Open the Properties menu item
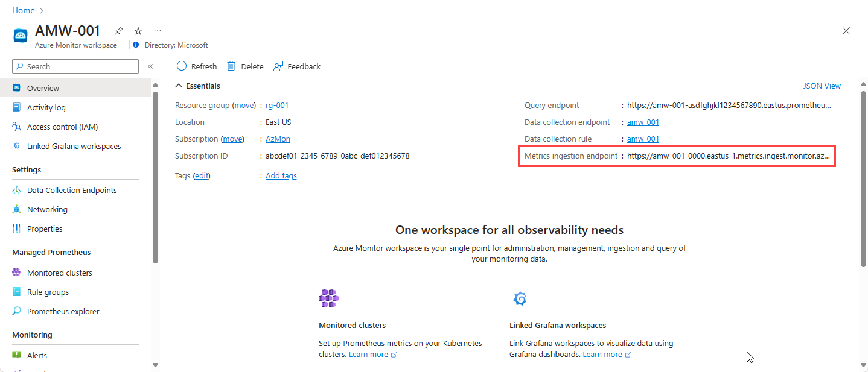This screenshot has height=372, width=868. pos(75,229)
